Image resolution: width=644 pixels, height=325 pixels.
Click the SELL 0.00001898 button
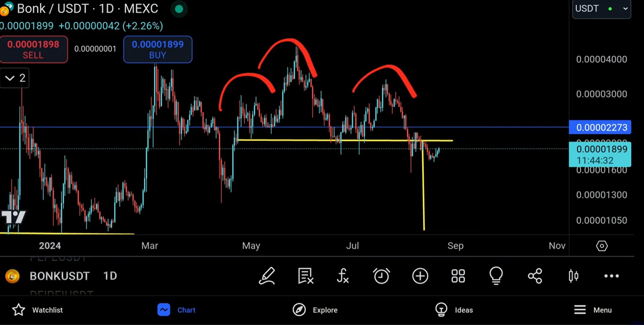[x=34, y=50]
